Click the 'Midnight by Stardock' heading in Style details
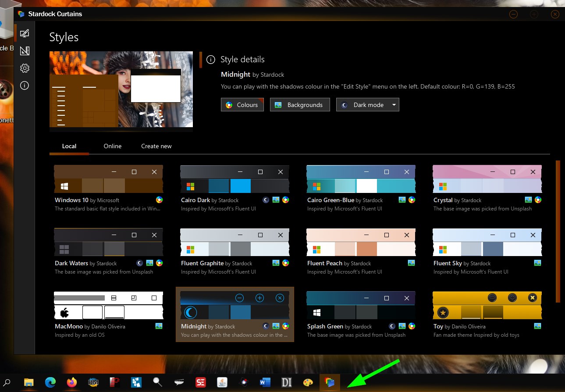Image resolution: width=565 pixels, height=392 pixels. [252, 75]
